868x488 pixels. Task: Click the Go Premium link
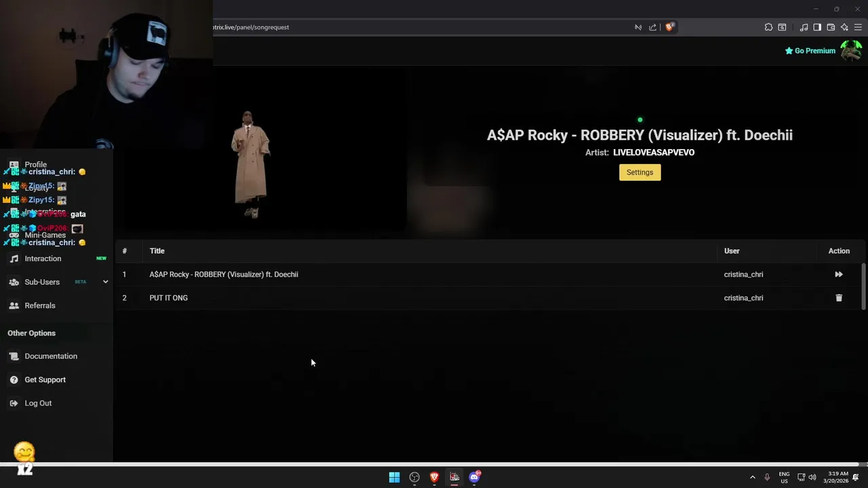810,51
